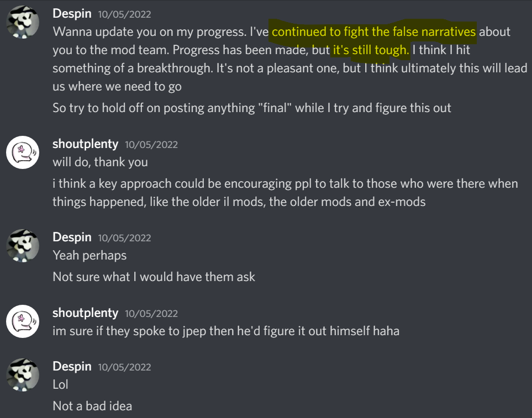Click the Despin username above "Yeah perhaps"
532x418 pixels.
coord(72,237)
